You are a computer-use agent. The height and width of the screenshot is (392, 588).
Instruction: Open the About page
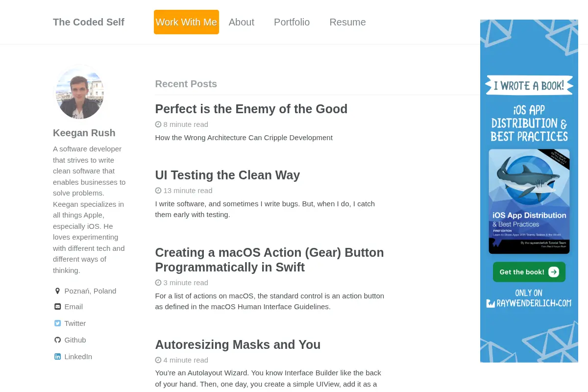point(242,22)
